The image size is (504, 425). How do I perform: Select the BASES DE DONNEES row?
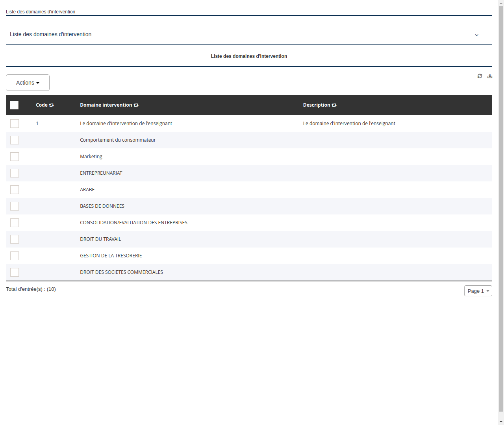[x=14, y=206]
